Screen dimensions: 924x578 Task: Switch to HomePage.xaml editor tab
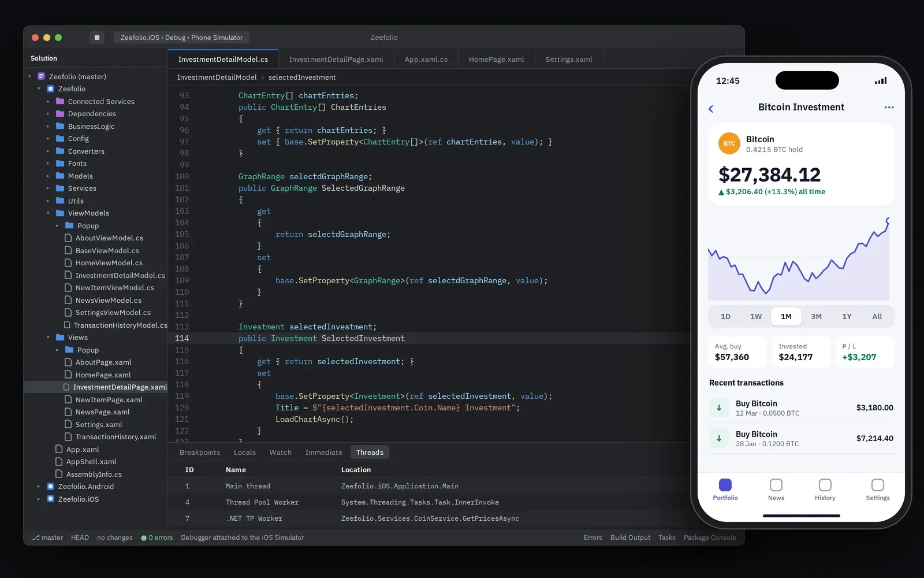496,60
